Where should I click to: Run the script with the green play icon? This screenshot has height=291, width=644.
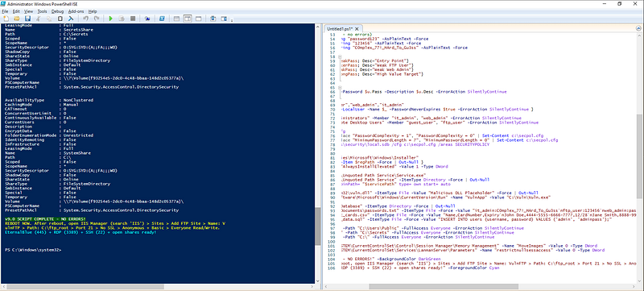pos(111,19)
